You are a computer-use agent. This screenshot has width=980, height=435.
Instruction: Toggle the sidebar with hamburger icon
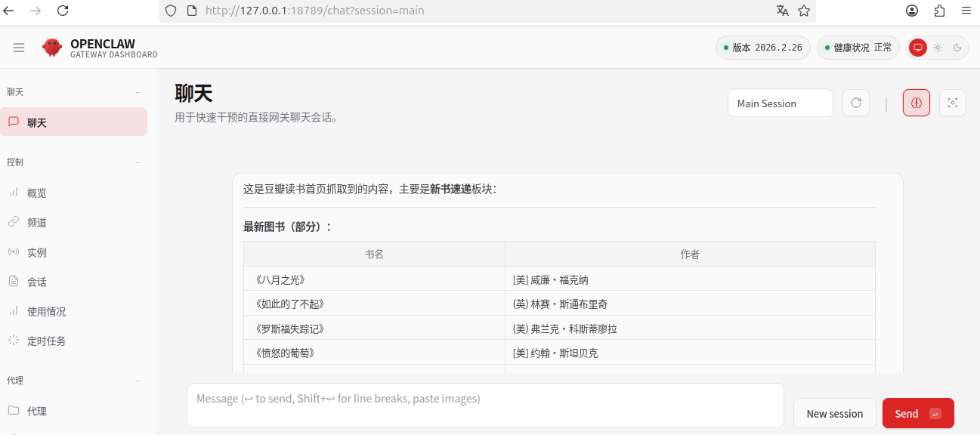[19, 48]
